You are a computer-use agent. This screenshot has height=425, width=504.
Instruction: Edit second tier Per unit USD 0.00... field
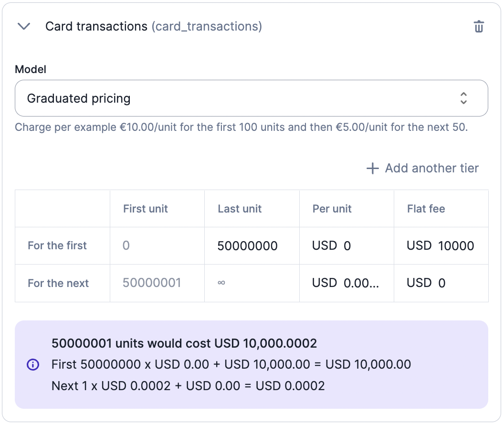click(x=361, y=283)
